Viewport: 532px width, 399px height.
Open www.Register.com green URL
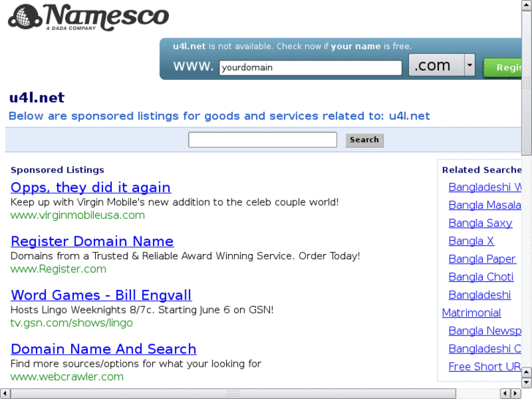[59, 269]
